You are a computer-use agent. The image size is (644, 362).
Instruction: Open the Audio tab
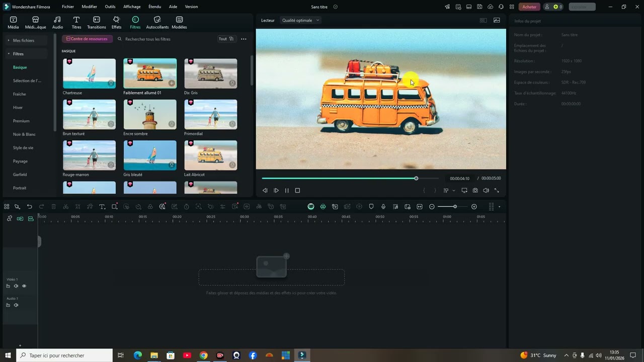pyautogui.click(x=57, y=23)
